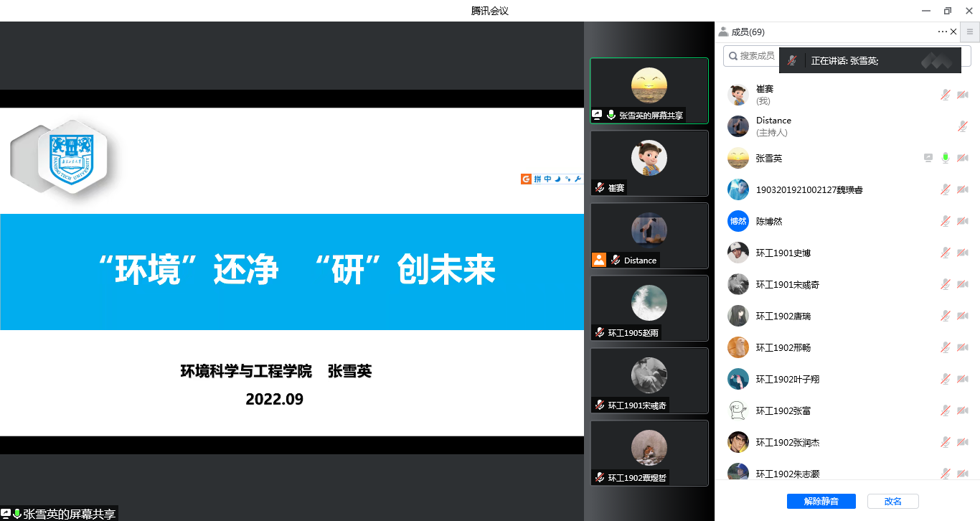Click the Sogou input method logo icon

(527, 179)
